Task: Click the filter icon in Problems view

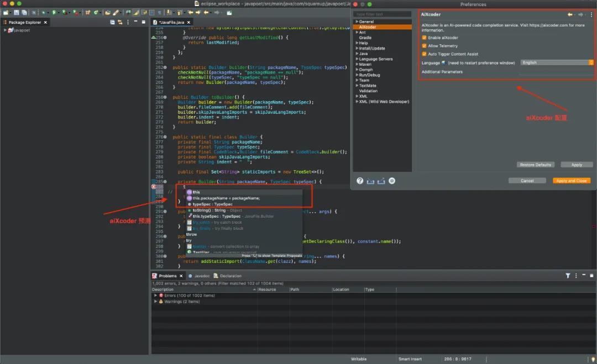Action: (x=568, y=276)
